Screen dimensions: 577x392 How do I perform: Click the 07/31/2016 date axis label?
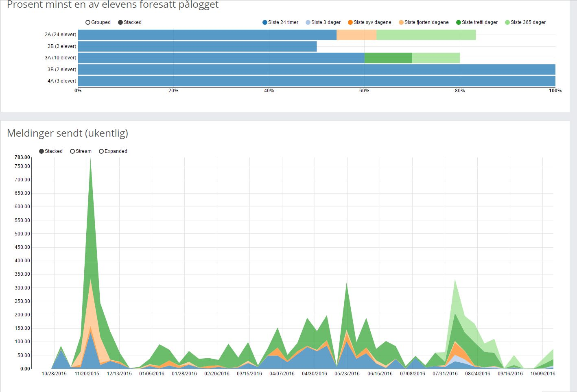click(x=445, y=374)
